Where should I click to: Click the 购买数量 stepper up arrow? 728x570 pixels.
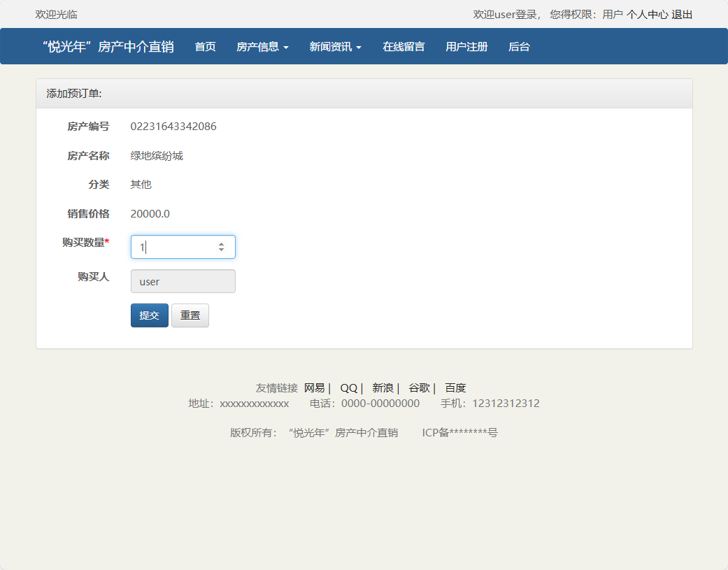coord(221,243)
